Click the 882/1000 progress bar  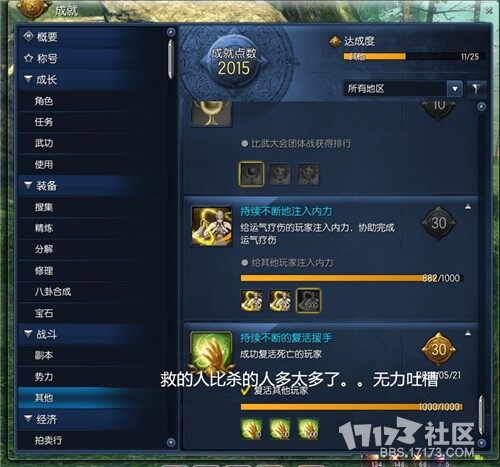click(352, 278)
